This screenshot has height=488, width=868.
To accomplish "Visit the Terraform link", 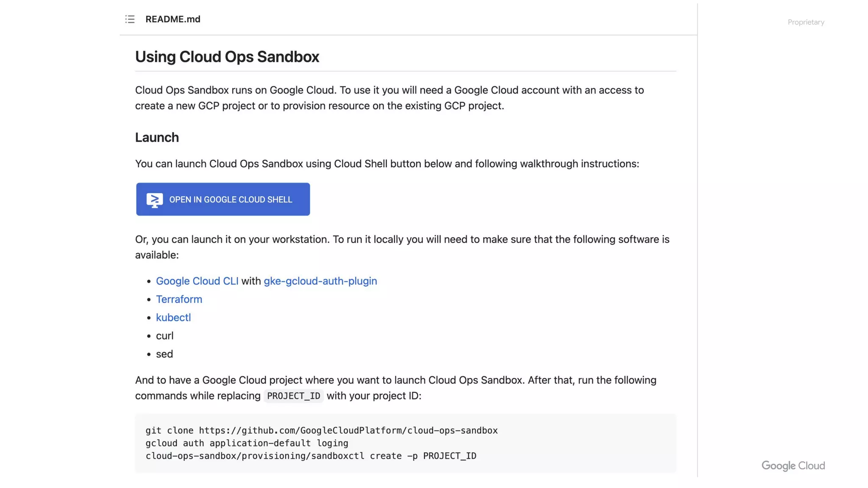I will [x=179, y=299].
